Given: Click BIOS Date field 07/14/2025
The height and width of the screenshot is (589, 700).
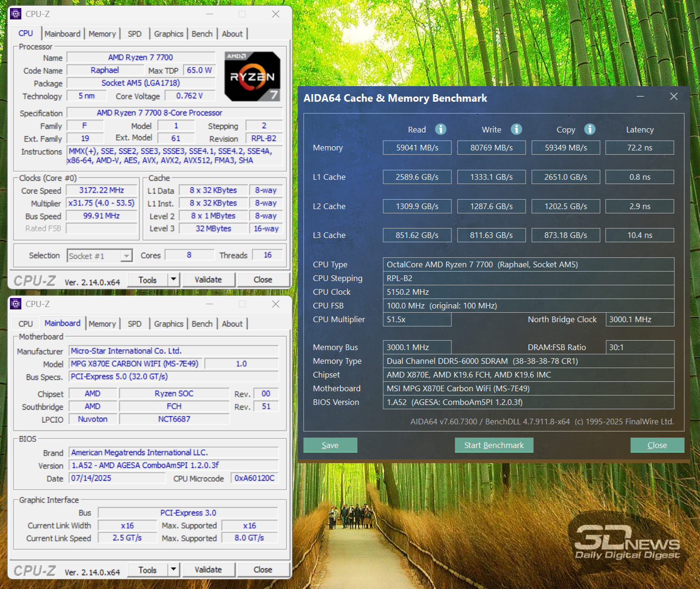Looking at the screenshot, I should [117, 478].
